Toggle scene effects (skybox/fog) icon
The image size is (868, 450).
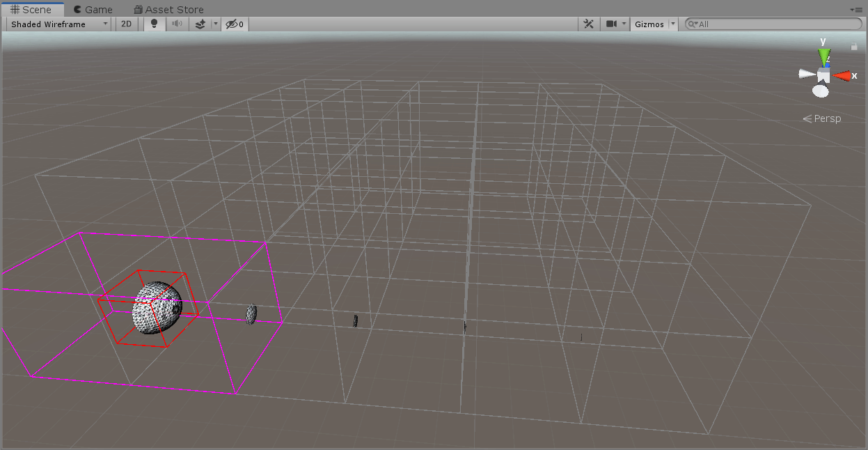(200, 24)
